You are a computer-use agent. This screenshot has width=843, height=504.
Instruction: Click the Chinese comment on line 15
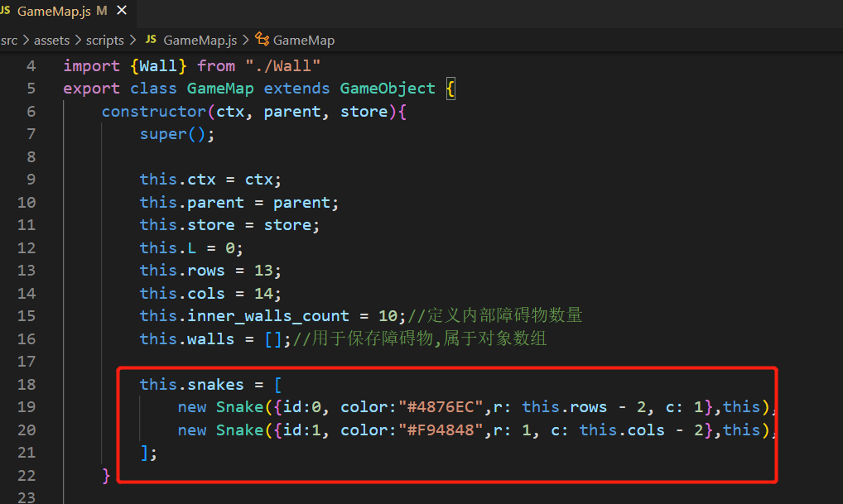[x=494, y=315]
